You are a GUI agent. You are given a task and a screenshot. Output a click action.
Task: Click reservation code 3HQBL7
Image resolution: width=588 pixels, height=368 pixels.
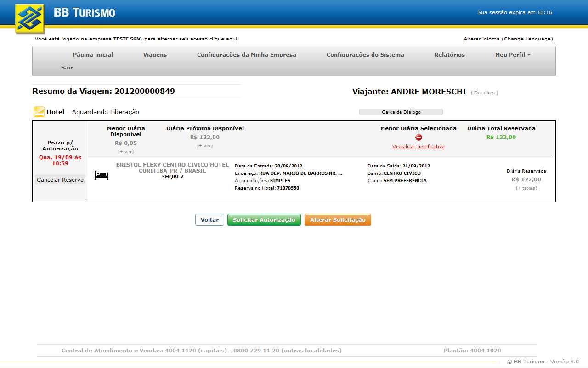coord(172,177)
